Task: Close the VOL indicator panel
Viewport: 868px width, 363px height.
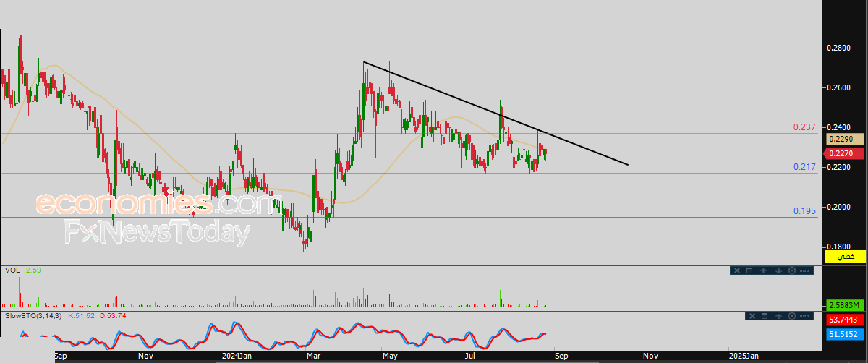Action: (x=737, y=270)
